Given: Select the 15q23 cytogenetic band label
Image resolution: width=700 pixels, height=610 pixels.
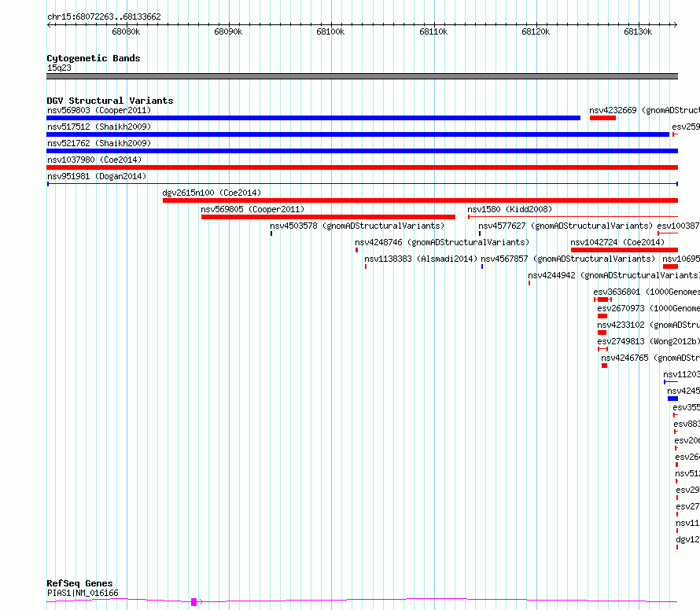Looking at the screenshot, I should tap(59, 68).
